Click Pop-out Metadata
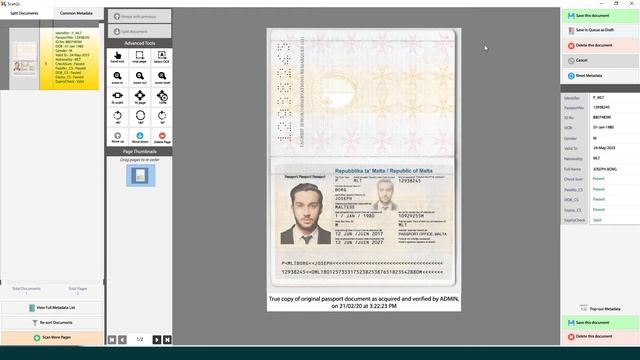This screenshot has width=640, height=360. click(x=600, y=309)
